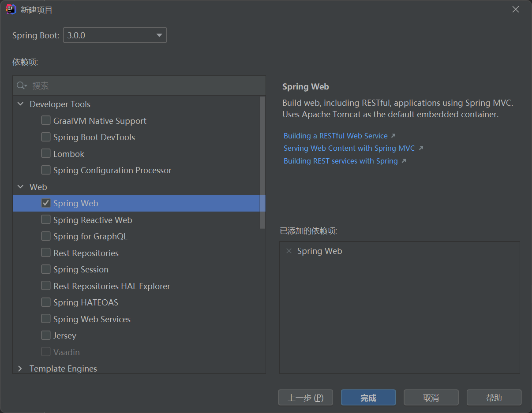Click the 完成 button
Viewport: 532px width, 413px height.
(368, 398)
